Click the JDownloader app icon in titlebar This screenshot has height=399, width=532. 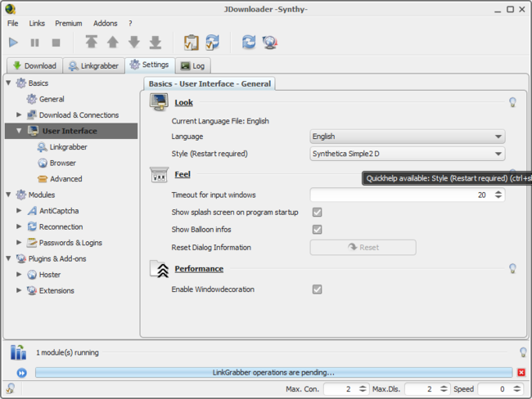tap(10, 9)
